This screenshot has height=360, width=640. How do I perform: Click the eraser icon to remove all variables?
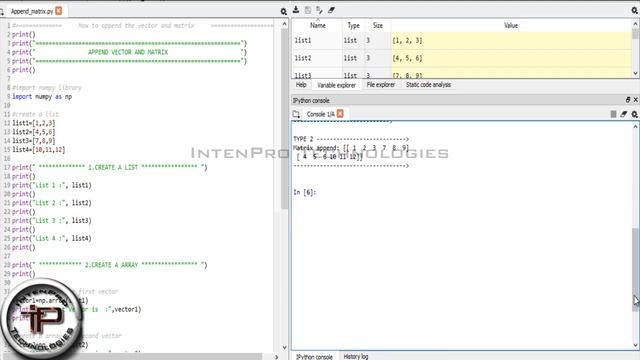(x=331, y=10)
